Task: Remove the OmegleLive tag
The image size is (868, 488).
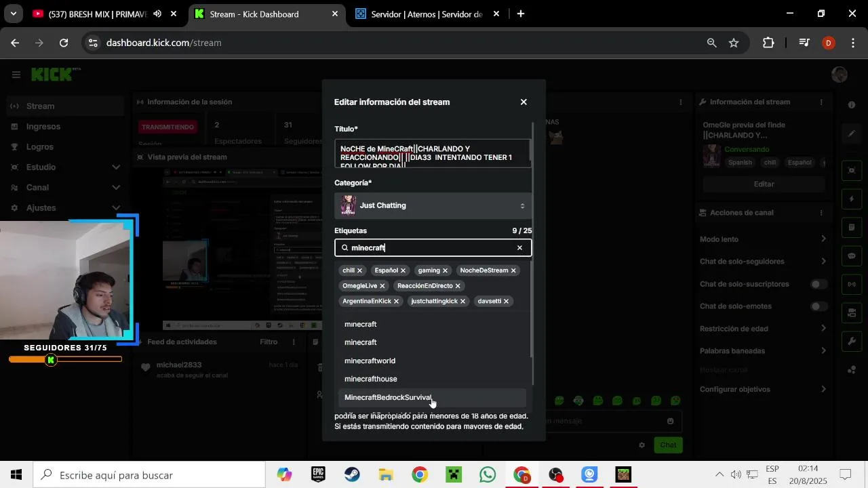Action: click(x=382, y=286)
